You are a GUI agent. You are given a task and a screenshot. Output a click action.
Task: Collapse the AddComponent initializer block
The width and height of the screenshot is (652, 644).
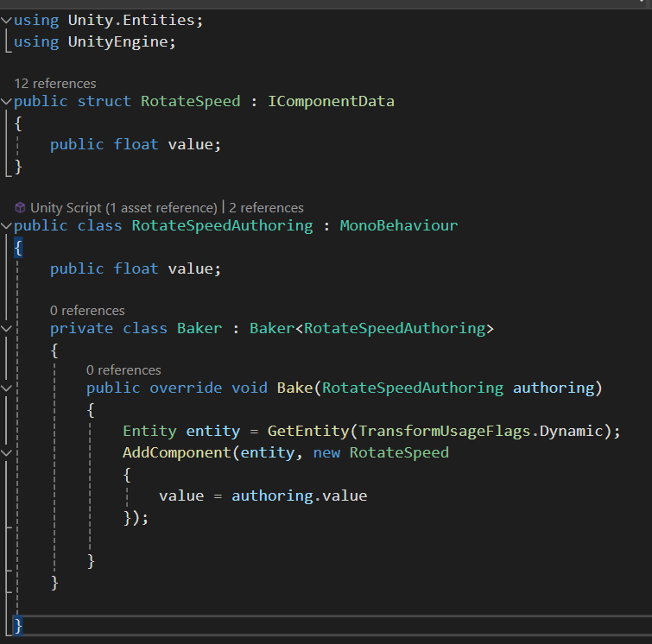coord(6,452)
